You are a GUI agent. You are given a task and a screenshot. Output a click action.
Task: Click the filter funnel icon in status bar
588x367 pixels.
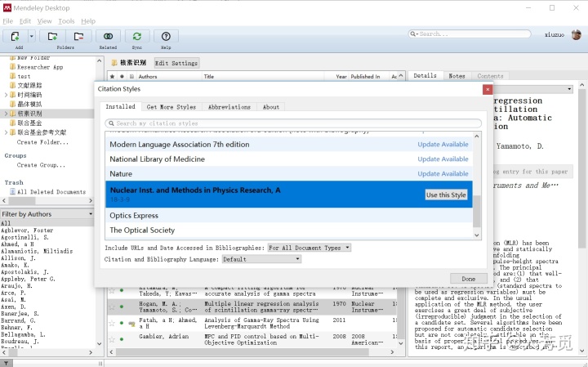(x=7, y=363)
